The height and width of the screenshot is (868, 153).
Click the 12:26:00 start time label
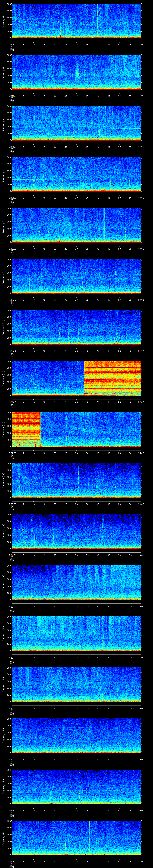tap(12, 657)
